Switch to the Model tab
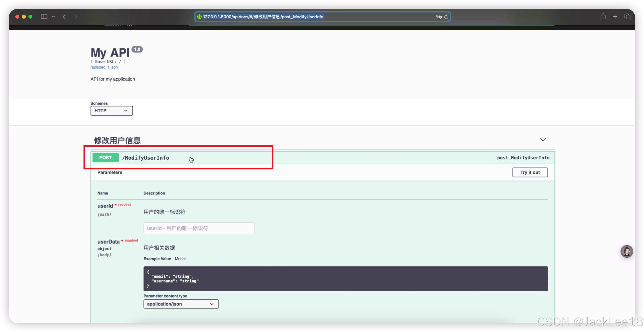The height and width of the screenshot is (332, 644). pos(180,259)
